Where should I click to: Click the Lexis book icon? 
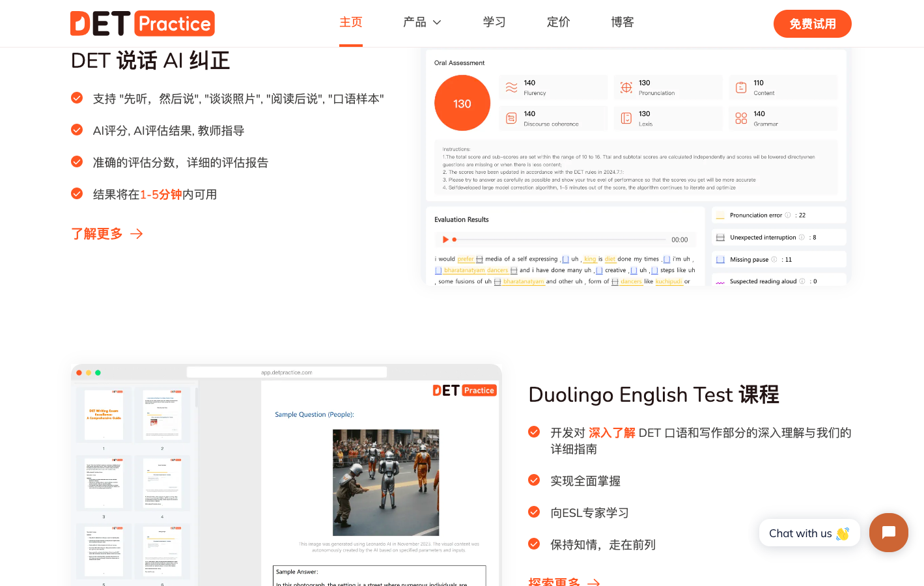(x=626, y=118)
